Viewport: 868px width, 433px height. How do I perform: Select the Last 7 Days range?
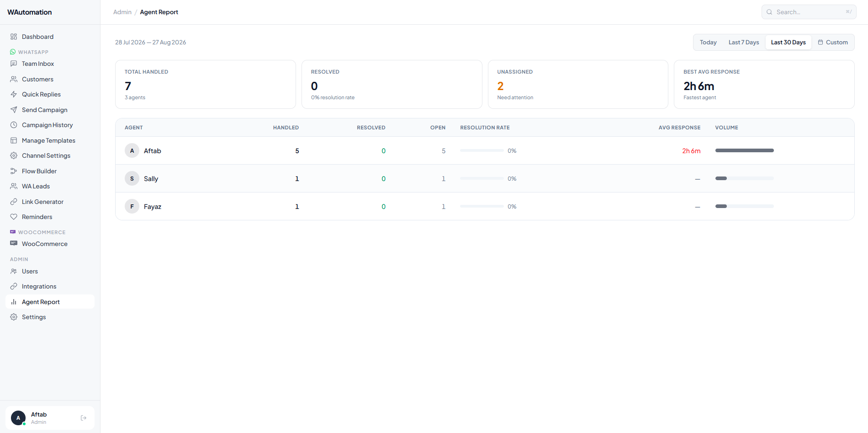coord(744,43)
